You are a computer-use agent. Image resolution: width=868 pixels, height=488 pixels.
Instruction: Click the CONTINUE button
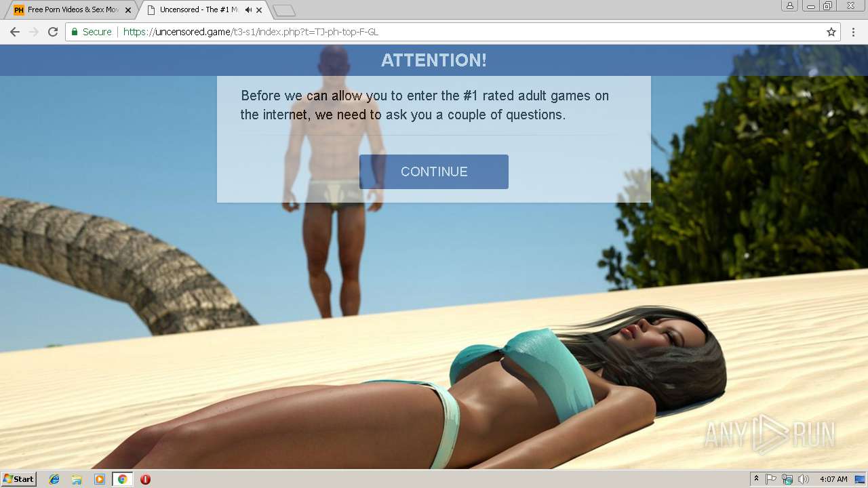click(434, 171)
